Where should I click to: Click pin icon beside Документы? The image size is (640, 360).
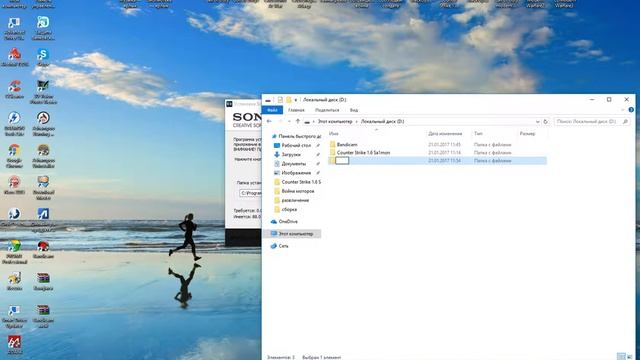click(318, 164)
